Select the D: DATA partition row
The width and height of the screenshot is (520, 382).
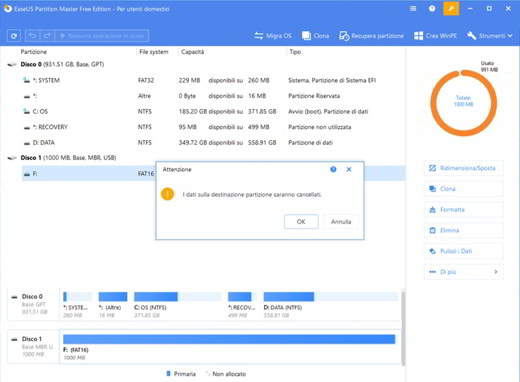click(213, 143)
